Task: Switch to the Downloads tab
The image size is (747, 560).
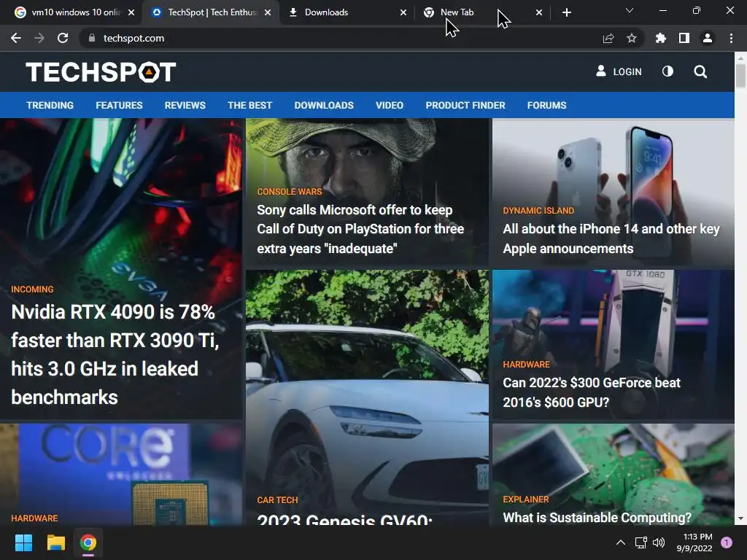Action: (347, 12)
